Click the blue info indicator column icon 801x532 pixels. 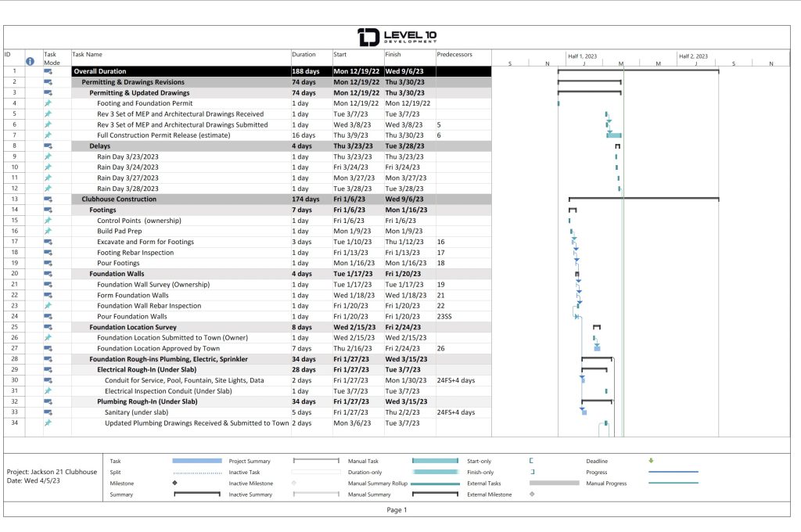(30, 60)
